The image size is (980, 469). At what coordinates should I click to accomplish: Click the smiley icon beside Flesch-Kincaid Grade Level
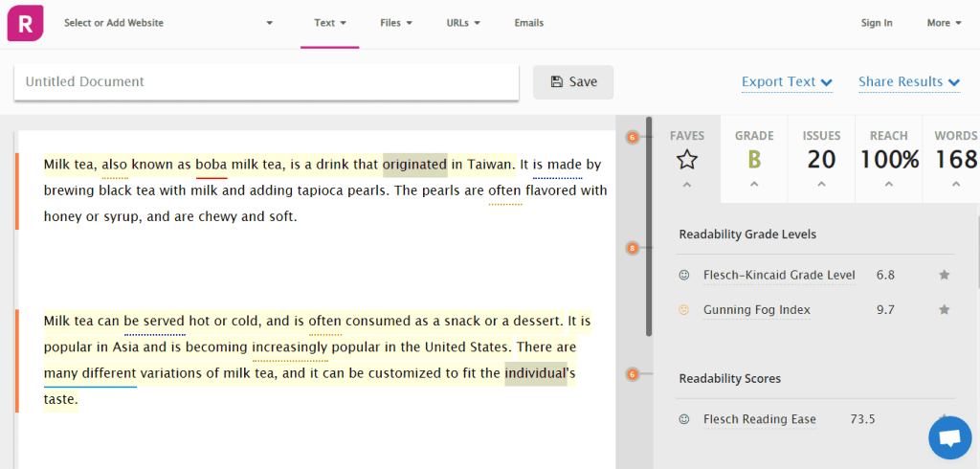(684, 276)
